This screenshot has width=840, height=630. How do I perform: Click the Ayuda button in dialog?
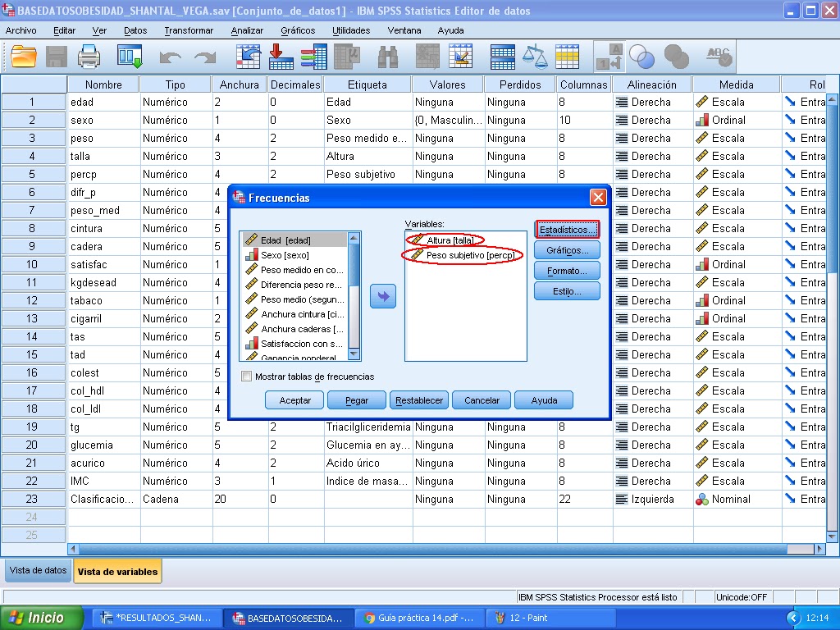(x=544, y=400)
